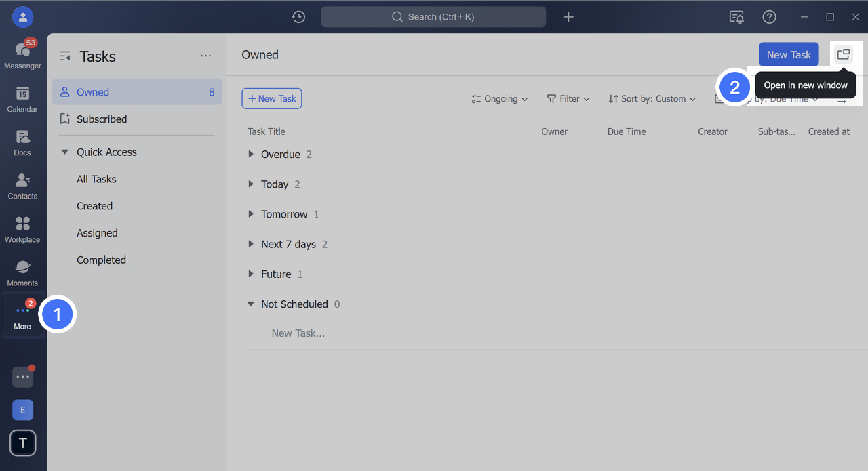This screenshot has height=471, width=868.
Task: Open recent history via the clock icon
Action: point(298,16)
